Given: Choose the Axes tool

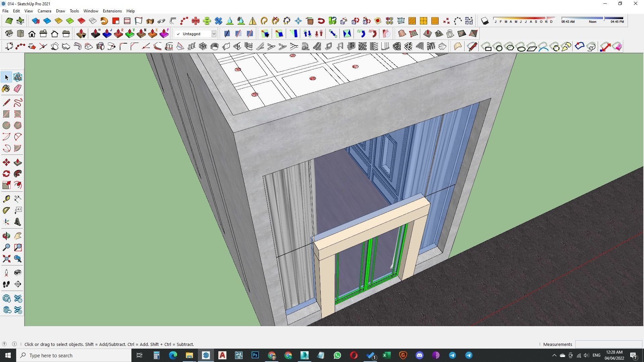Looking at the screenshot, I should pyautogui.click(x=6, y=222).
